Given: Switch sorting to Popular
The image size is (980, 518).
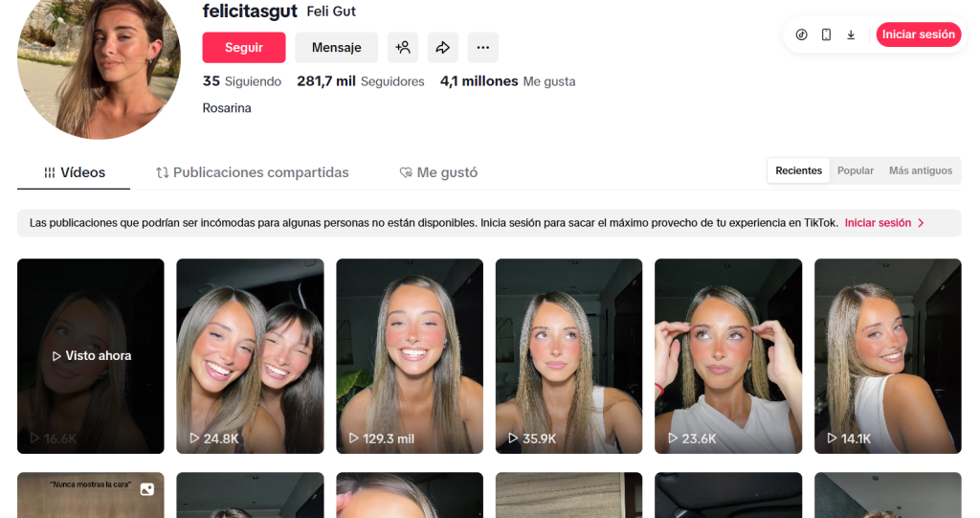Looking at the screenshot, I should (x=856, y=170).
